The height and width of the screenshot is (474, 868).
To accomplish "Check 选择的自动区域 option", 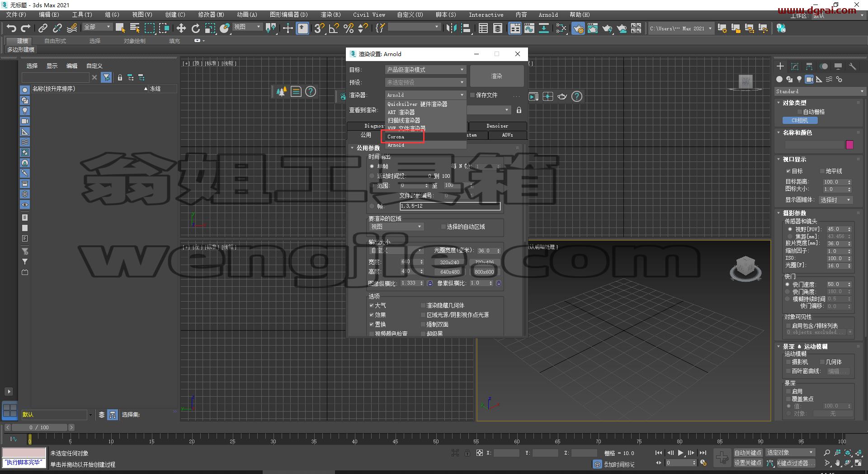I will [443, 227].
